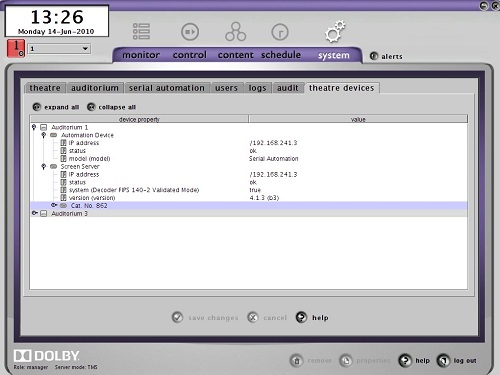Select the Auditorium 3 tree label

coord(69,213)
